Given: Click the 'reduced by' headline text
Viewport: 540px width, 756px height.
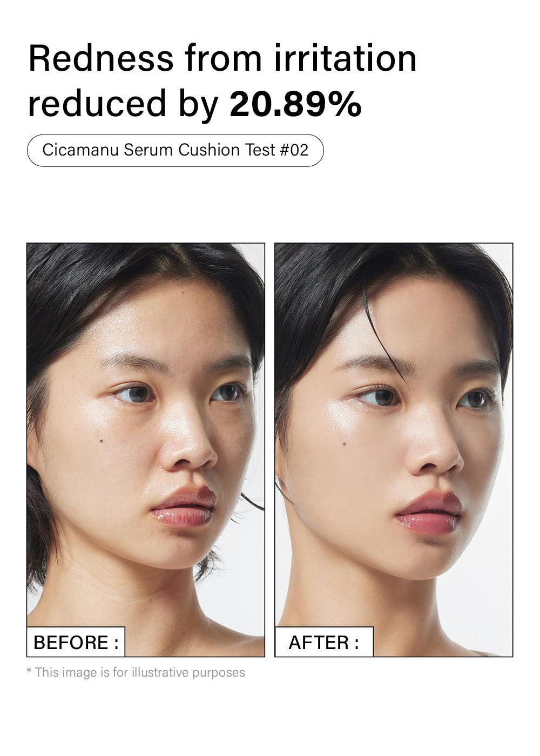Looking at the screenshot, I should click(x=123, y=104).
